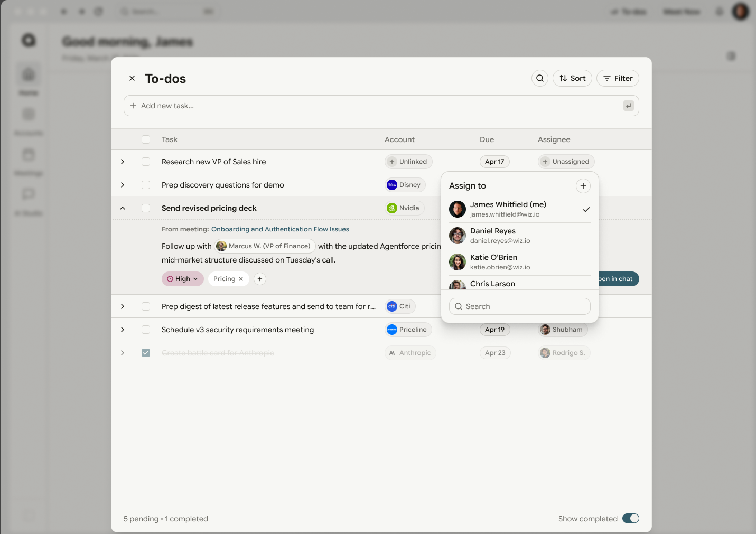Expand the Research new VP of Sales hire row
Screen dimensions: 756x534
[123, 162]
